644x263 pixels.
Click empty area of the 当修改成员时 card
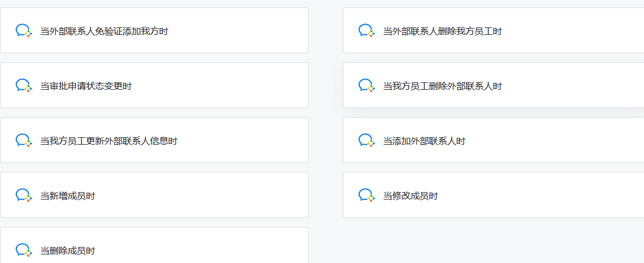coord(534,195)
